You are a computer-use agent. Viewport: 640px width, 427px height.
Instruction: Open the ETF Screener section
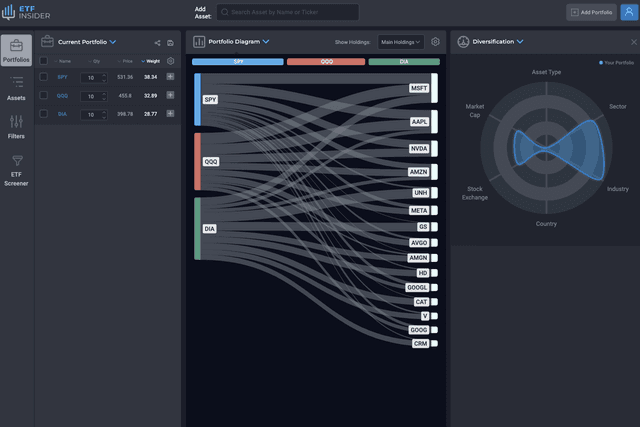16,170
